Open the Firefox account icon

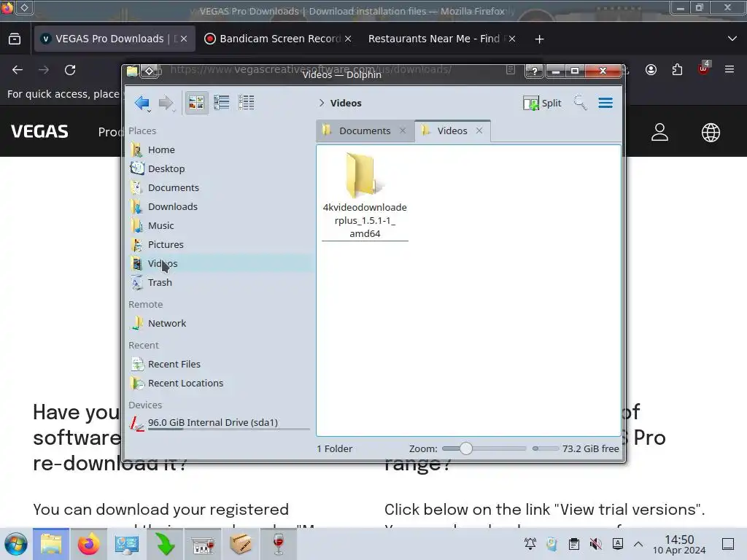point(651,70)
